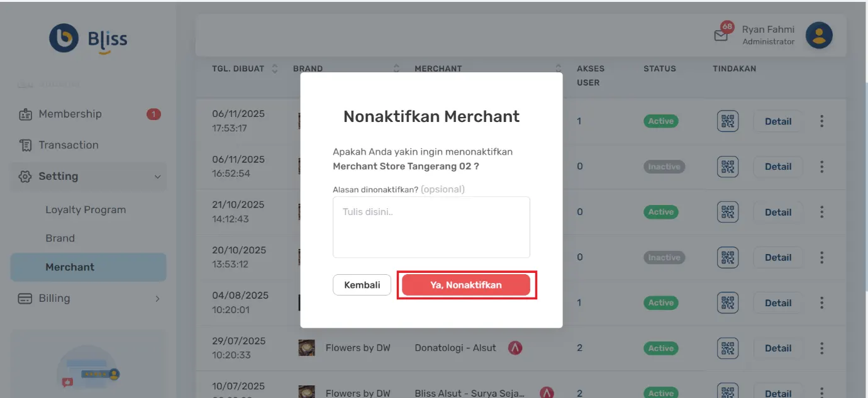Viewport: 868px width, 398px height.
Task: Click Kembali to cancel deactivation
Action: [x=362, y=284]
